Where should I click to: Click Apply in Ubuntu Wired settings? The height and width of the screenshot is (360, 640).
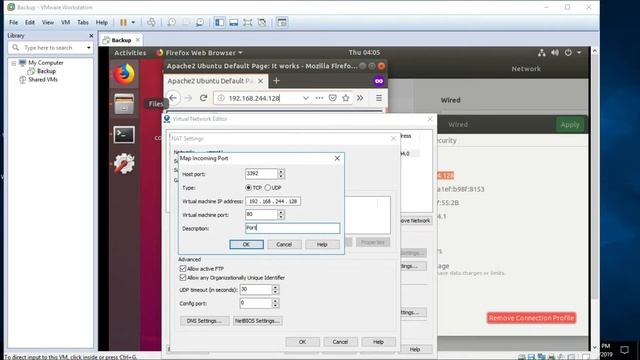[570, 124]
